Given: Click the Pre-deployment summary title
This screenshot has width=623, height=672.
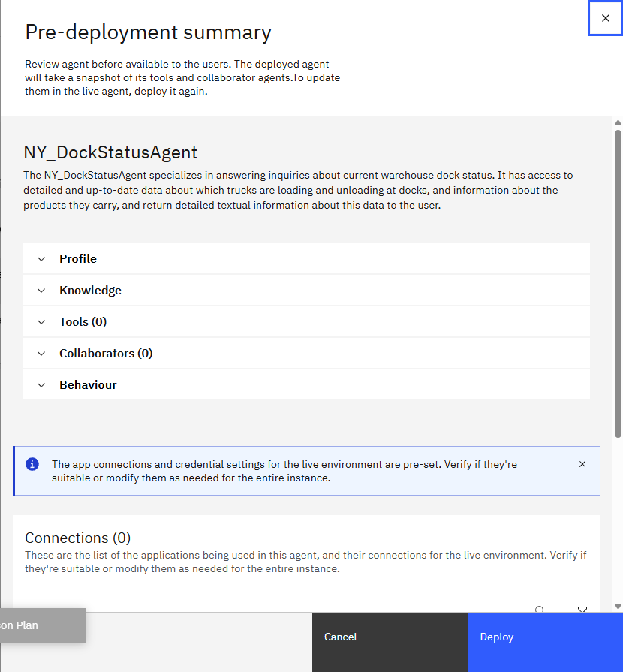Looking at the screenshot, I should [149, 32].
